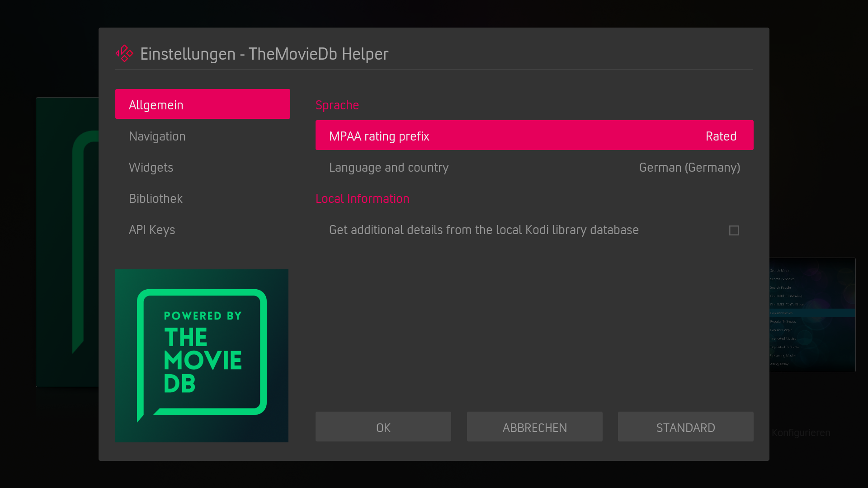Screen dimensions: 868x488
Task: Click the Powered by The Movie DB logo
Action: [x=202, y=356]
